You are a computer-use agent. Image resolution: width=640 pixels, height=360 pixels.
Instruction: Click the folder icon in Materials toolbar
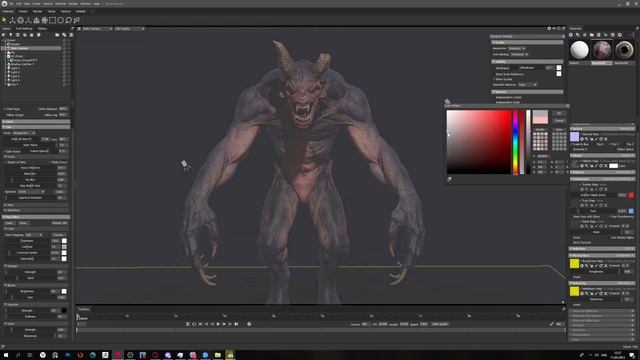(x=591, y=35)
